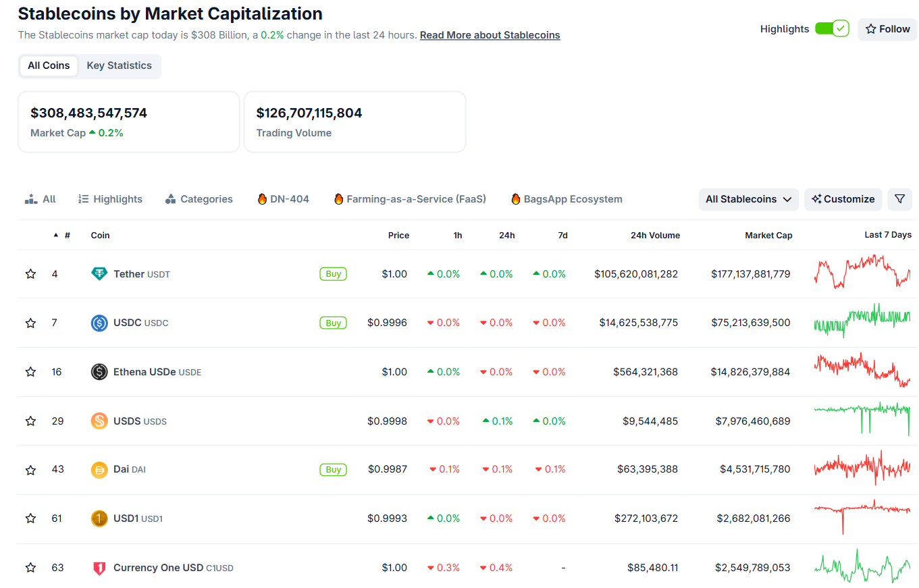
Task: Click Tether's 7-day price sparkline
Action: [x=862, y=273]
